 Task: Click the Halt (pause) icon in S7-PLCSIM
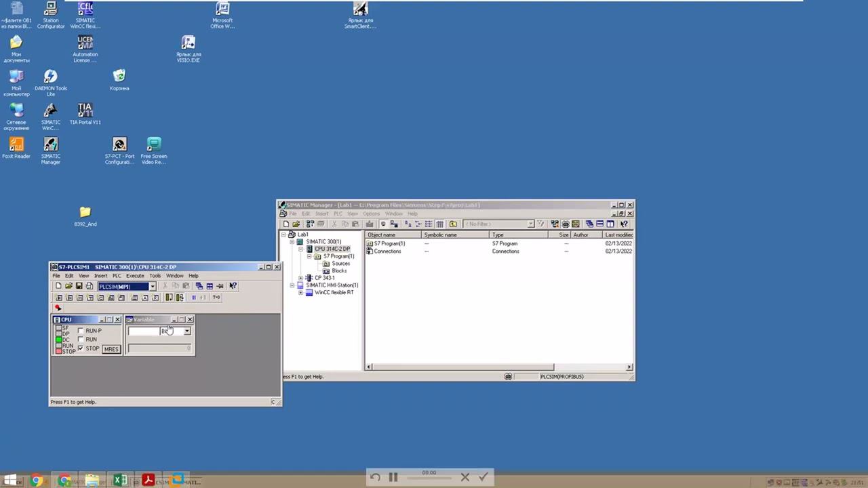(x=193, y=298)
